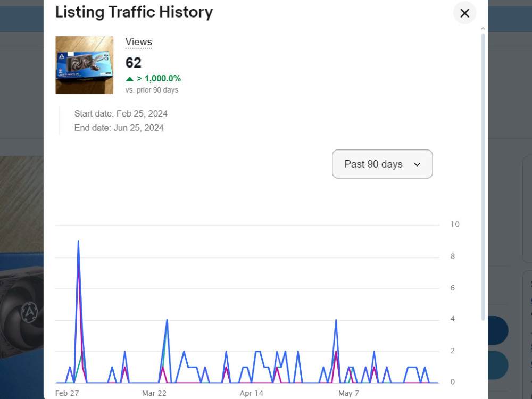
Task: Click the underlined Views label
Action: click(138, 42)
